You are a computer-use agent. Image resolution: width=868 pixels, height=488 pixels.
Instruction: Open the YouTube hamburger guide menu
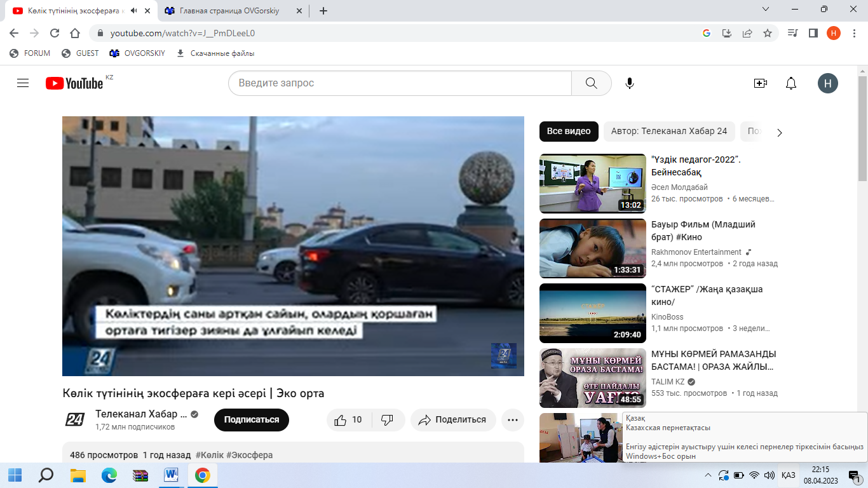point(23,83)
